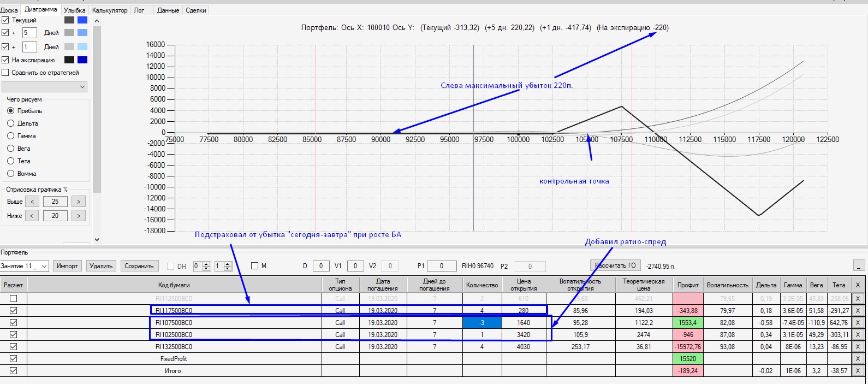
Task: Remove FixedProfit row with its X button
Action: click(x=858, y=359)
